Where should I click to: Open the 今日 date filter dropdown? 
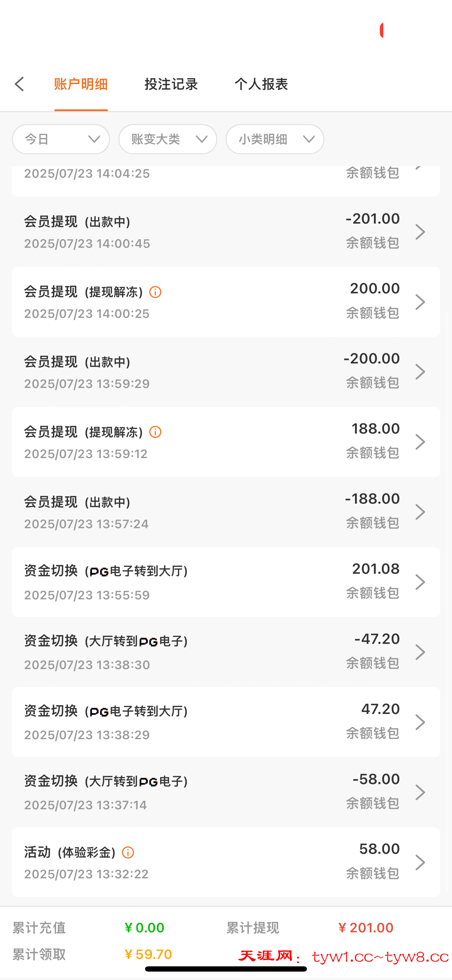pos(61,139)
